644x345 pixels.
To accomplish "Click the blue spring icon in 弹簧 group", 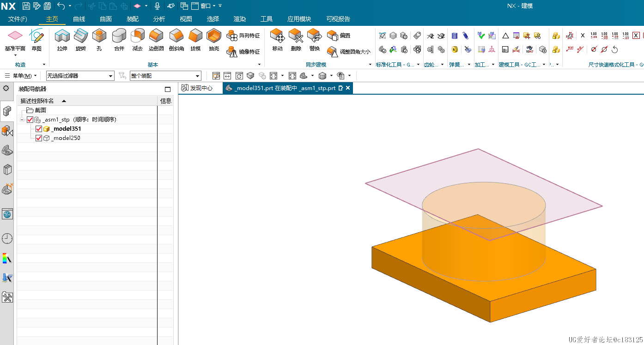I will pos(455,36).
